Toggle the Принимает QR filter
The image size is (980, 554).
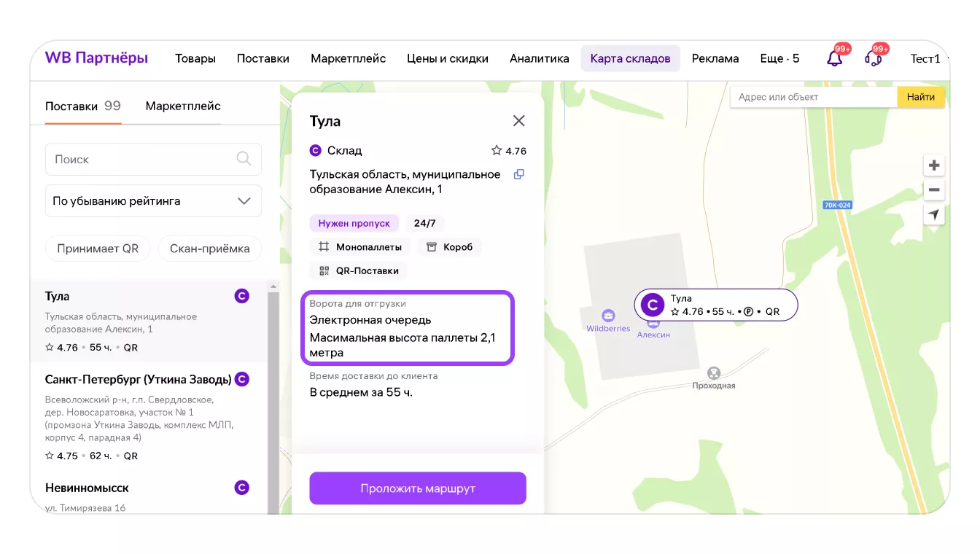point(98,249)
